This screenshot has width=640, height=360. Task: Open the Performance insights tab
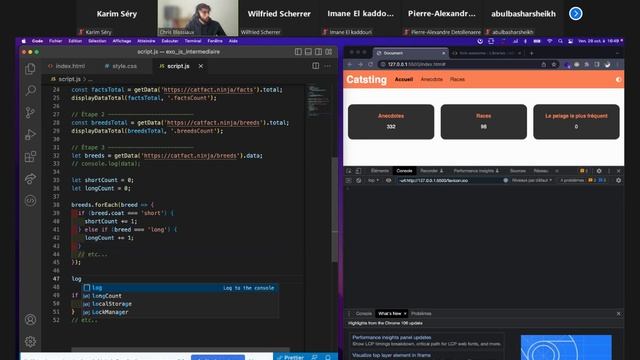tap(476, 171)
